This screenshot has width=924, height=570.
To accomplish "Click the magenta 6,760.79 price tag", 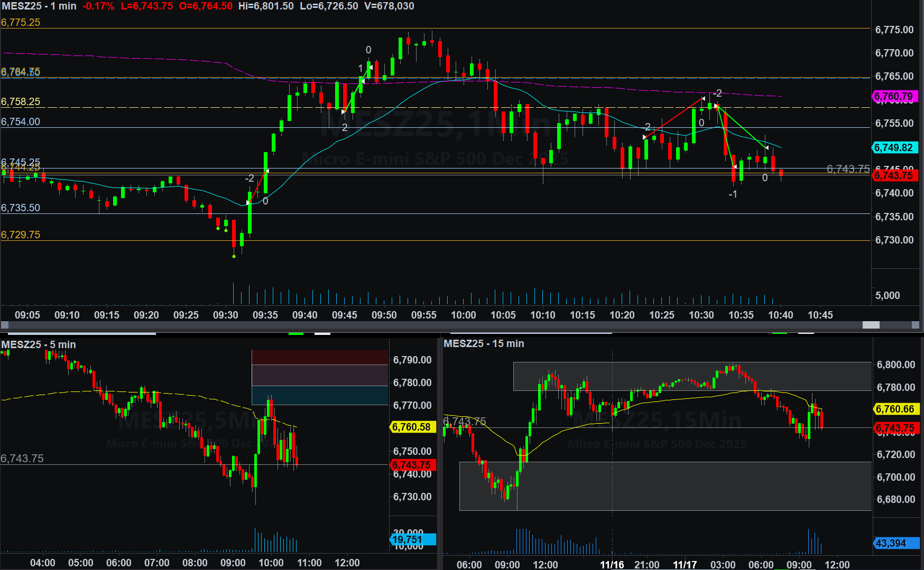I will click(x=894, y=97).
